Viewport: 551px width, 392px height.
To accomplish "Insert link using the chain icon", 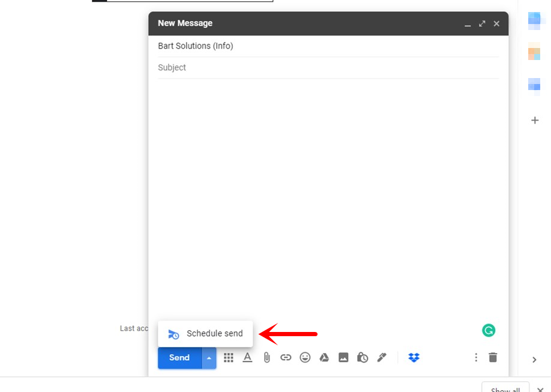I will pyautogui.click(x=286, y=358).
